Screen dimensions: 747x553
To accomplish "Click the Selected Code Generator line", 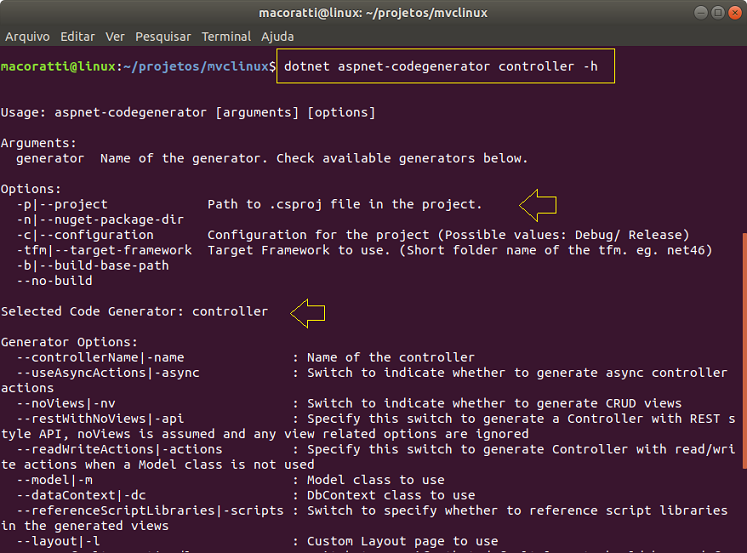I will (134, 312).
